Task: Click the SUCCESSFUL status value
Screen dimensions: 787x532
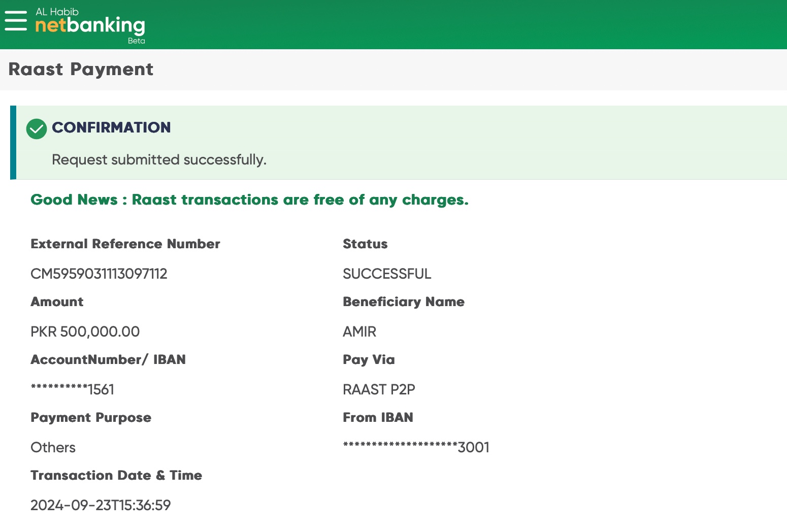Action: pyautogui.click(x=387, y=274)
